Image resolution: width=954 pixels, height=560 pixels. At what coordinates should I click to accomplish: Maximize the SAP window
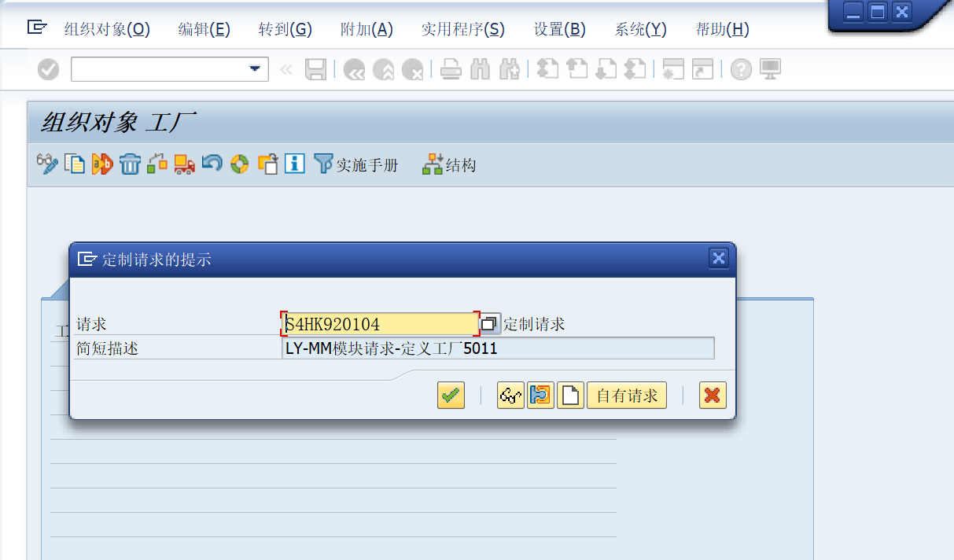(877, 12)
